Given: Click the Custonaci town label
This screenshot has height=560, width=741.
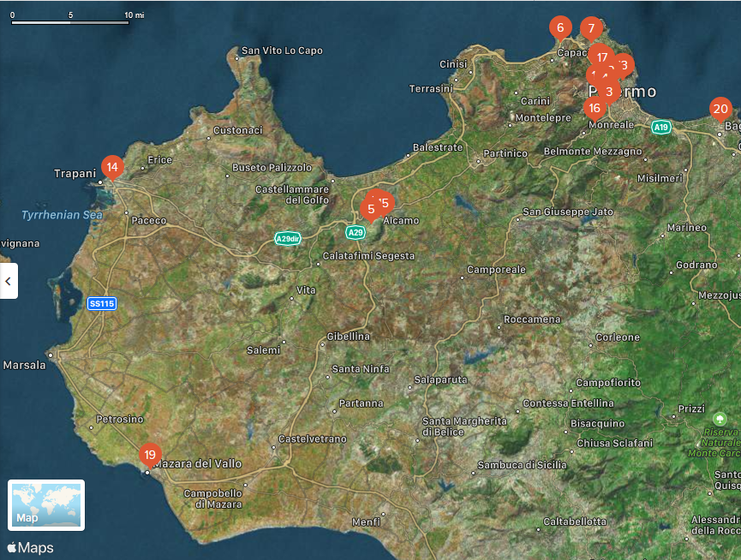Looking at the screenshot, I should [x=237, y=130].
